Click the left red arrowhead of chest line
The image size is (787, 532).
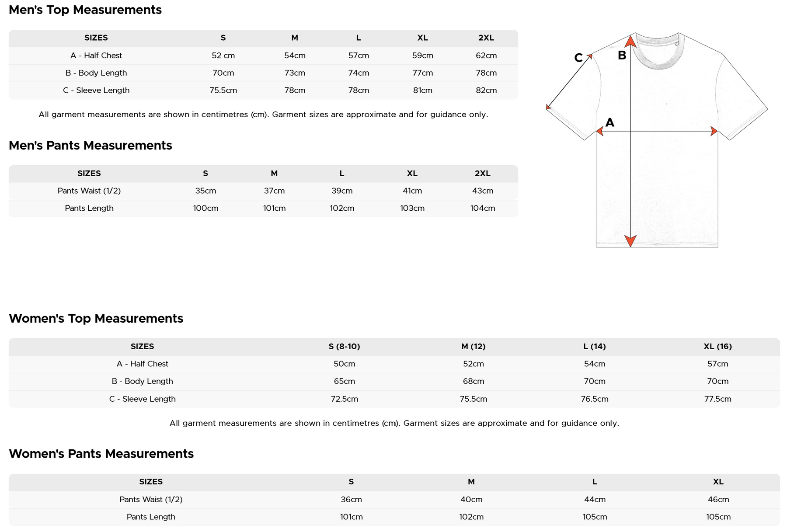(600, 131)
